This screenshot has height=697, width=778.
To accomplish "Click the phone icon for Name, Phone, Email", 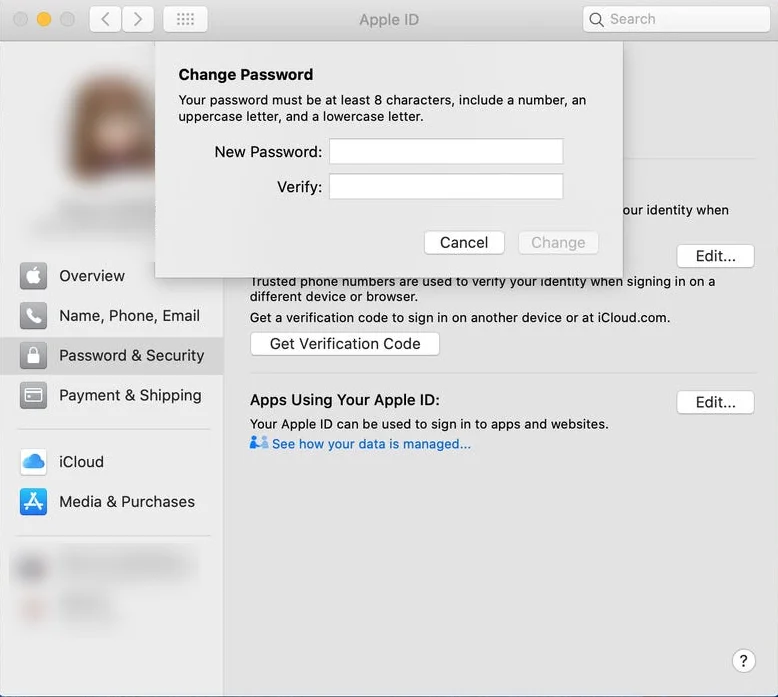I will tap(33, 316).
